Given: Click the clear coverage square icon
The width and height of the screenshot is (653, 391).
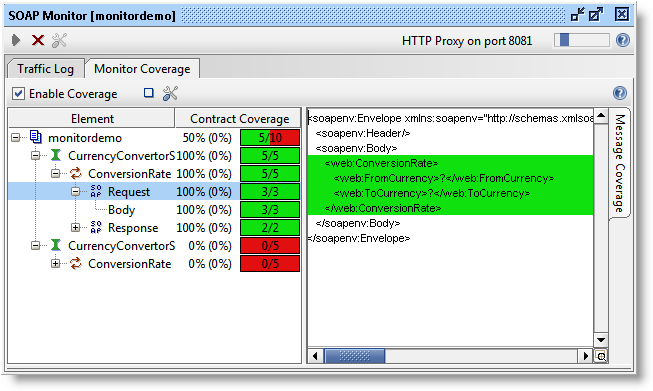Looking at the screenshot, I should [x=149, y=93].
